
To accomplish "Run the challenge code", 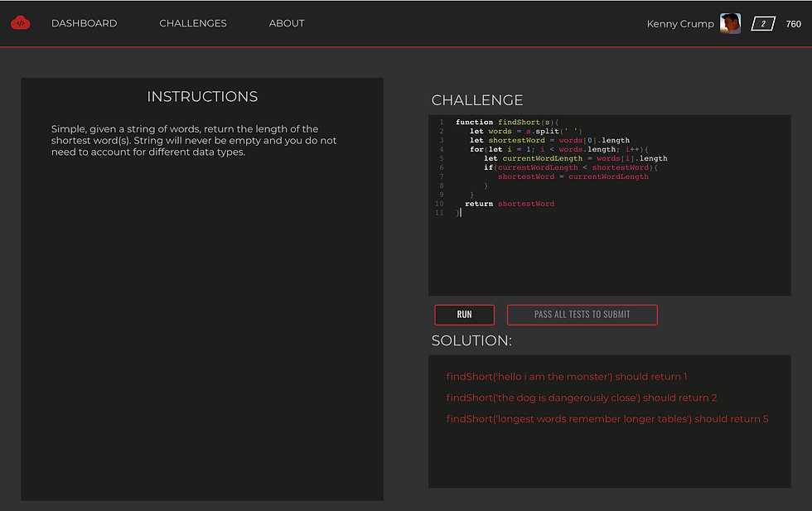I will click(465, 315).
